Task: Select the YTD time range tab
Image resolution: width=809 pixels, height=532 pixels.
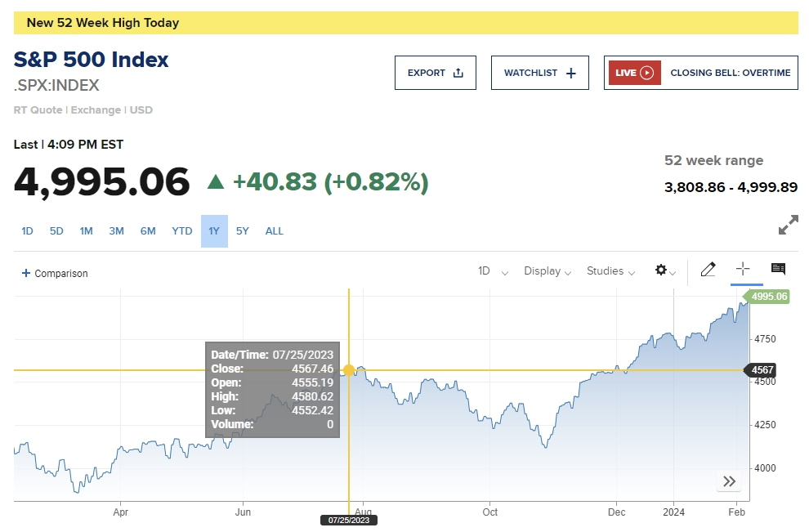Action: (x=182, y=231)
